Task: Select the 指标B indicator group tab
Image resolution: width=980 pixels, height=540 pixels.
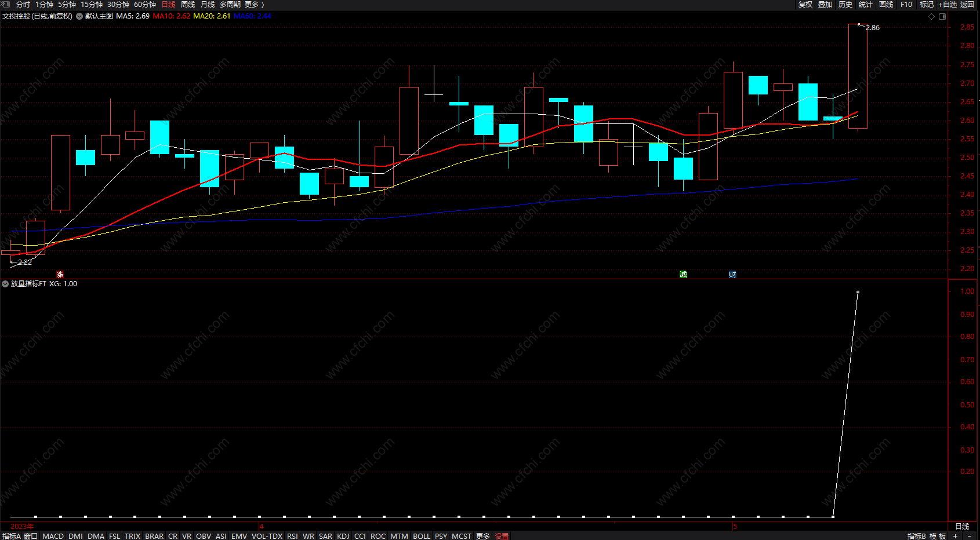Action: click(917, 536)
